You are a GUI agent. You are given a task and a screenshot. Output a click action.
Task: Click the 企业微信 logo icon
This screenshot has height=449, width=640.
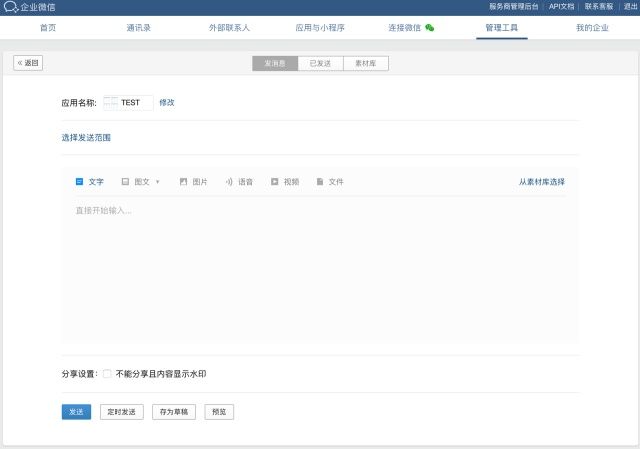pos(10,7)
